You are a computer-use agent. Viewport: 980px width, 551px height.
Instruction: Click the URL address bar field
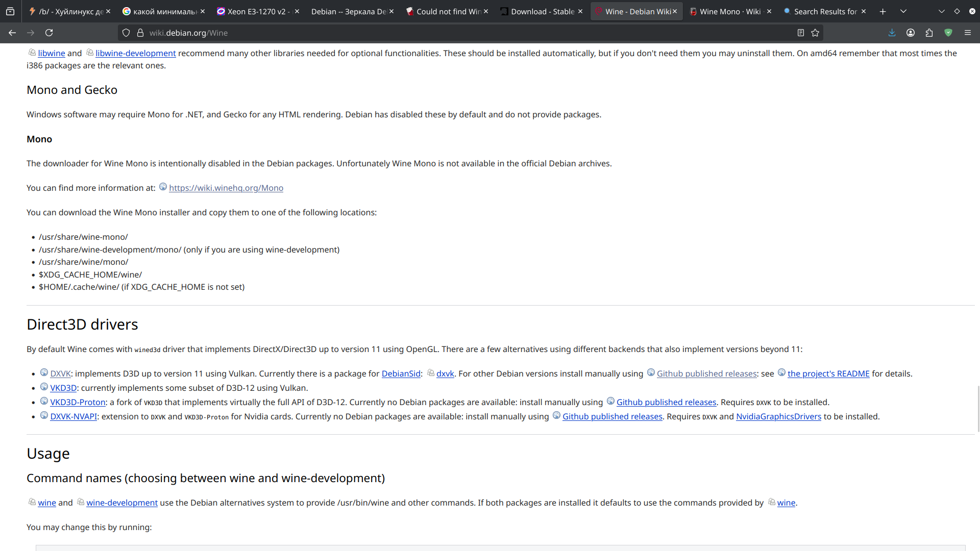click(x=459, y=33)
